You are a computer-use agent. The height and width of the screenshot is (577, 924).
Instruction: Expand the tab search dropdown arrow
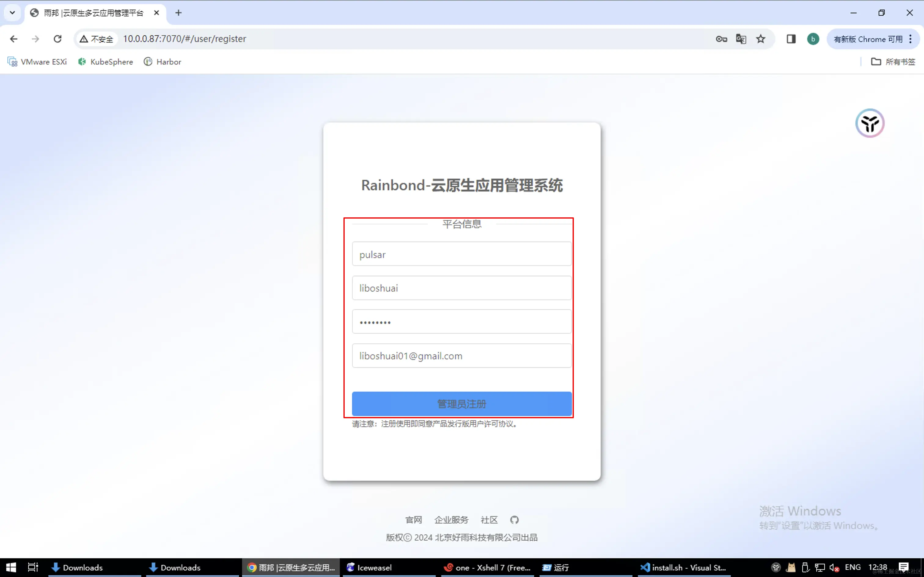pyautogui.click(x=12, y=13)
